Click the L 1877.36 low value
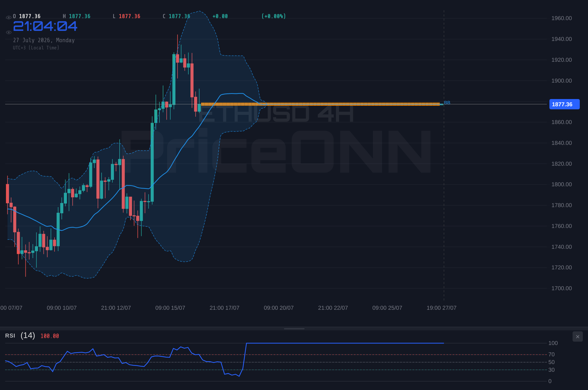This screenshot has height=390, width=588. [x=127, y=16]
